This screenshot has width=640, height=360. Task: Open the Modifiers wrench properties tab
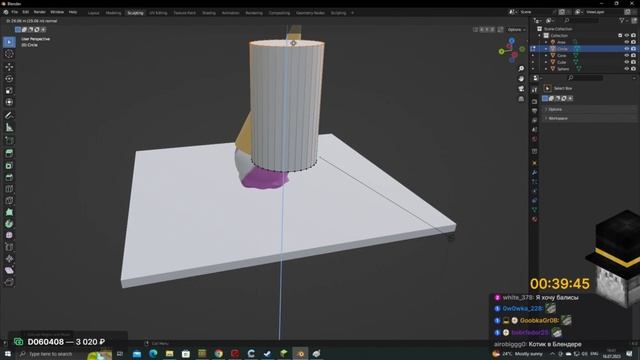point(535,172)
